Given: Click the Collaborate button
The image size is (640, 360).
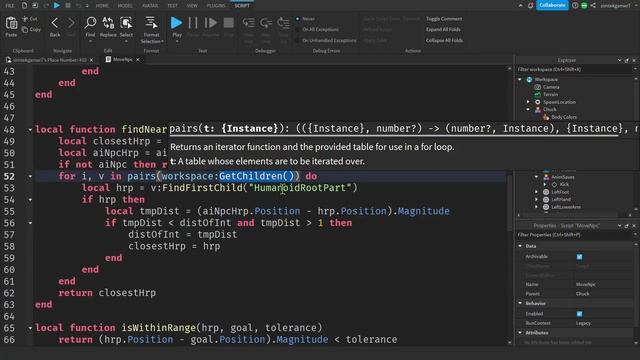Looking at the screenshot, I should point(552,5).
